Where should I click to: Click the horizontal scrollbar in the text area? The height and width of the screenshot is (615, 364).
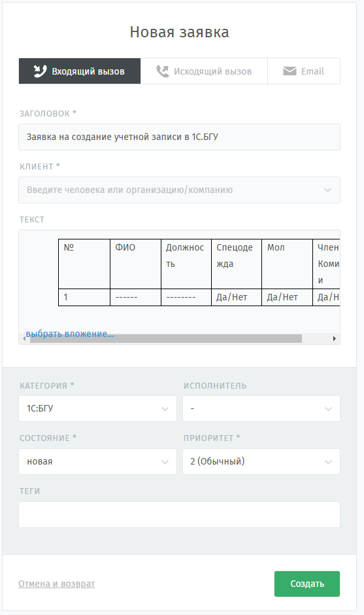[166, 338]
